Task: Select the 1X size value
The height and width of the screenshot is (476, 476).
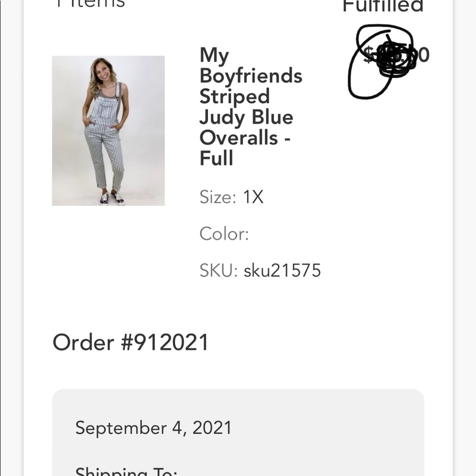Action: [253, 197]
